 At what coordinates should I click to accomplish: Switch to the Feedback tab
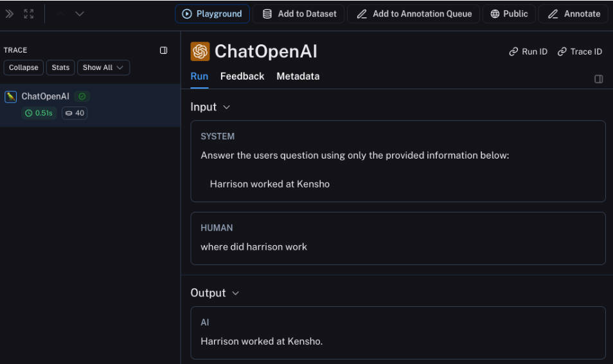242,76
